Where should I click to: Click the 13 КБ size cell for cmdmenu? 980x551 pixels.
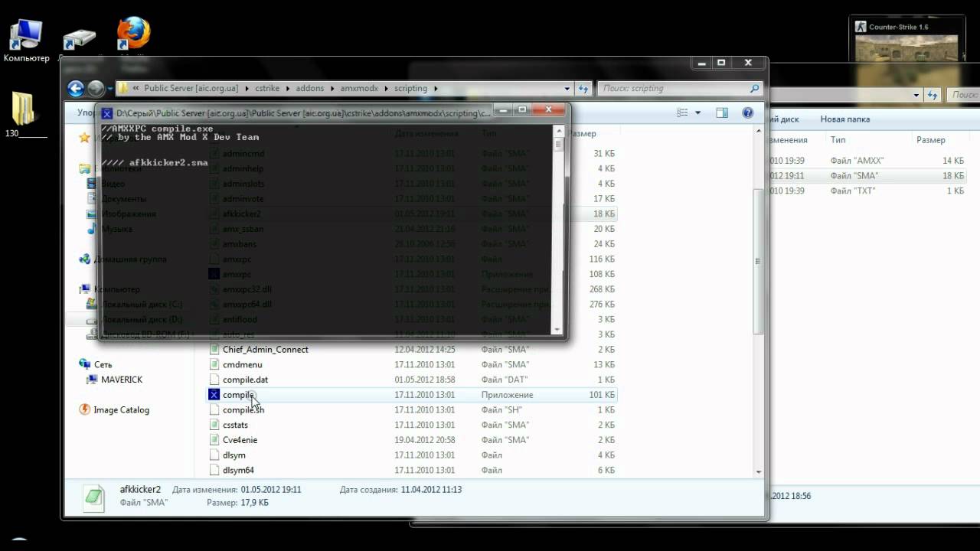pos(605,365)
